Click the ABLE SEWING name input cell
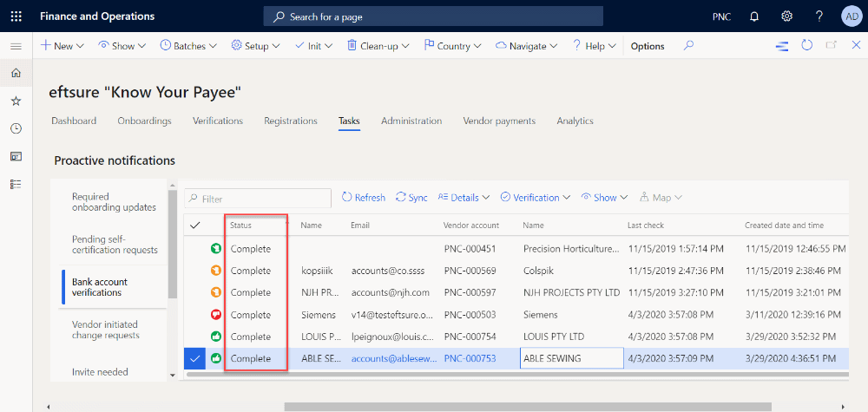Viewport: 868px width, 412px height. pos(572,358)
